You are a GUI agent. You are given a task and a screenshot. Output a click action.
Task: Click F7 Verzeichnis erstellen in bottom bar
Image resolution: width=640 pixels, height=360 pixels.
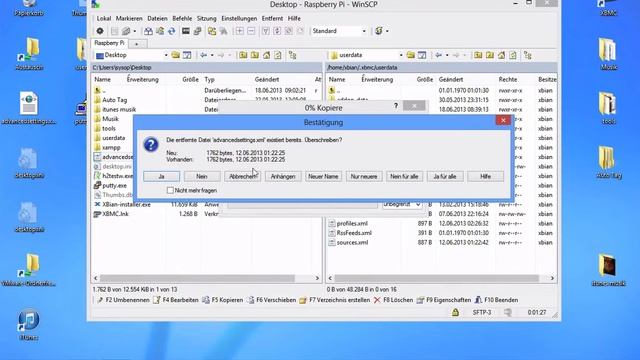pos(335,300)
